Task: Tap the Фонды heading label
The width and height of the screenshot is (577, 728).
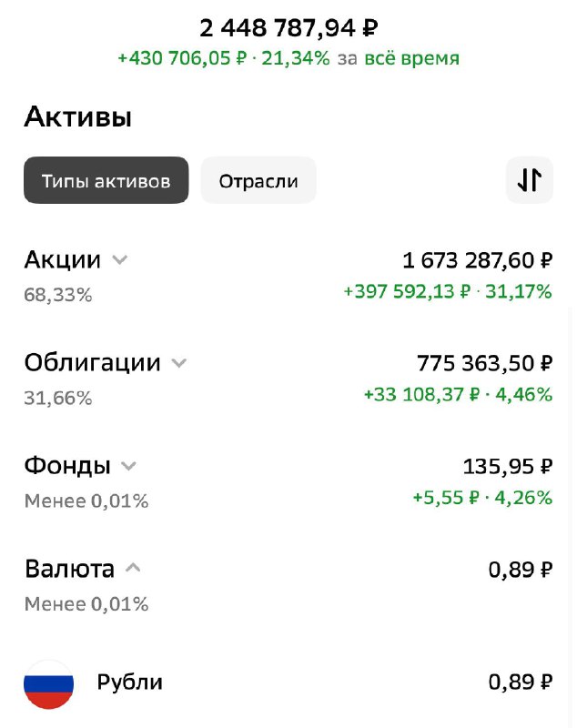Action: pyautogui.click(x=66, y=466)
